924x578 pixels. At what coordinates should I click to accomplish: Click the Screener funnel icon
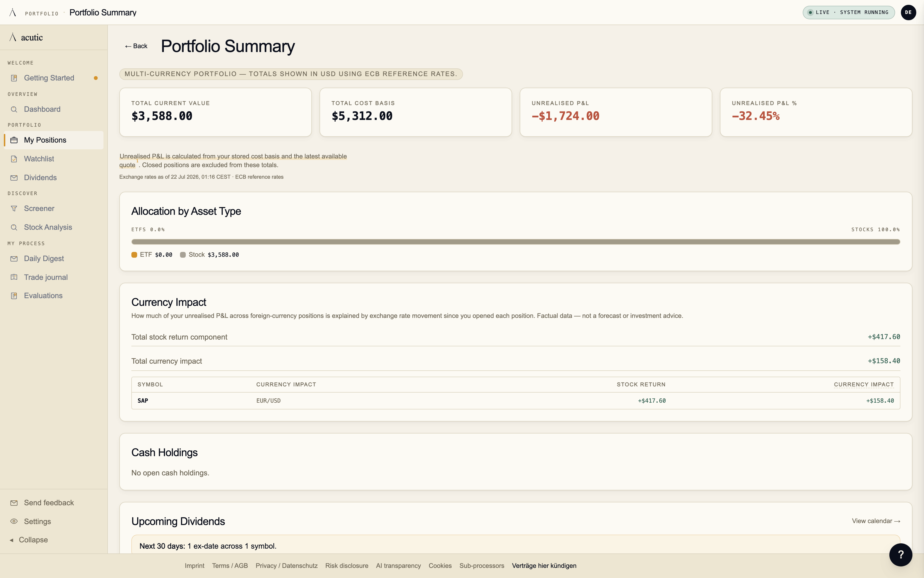pyautogui.click(x=14, y=208)
